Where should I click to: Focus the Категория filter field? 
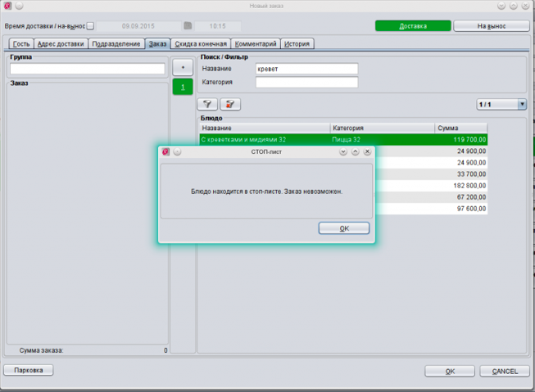click(x=306, y=82)
